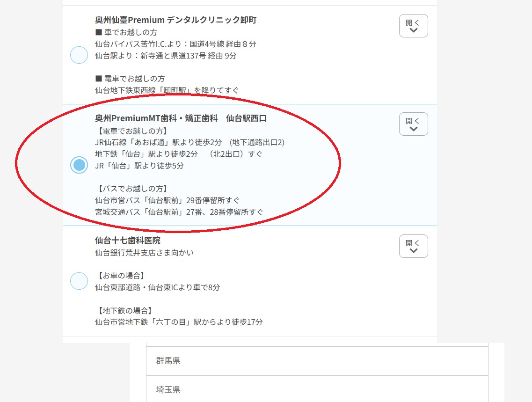
Task: Click the line 仙台銀行荒井支店さま向かい
Action: 144,253
